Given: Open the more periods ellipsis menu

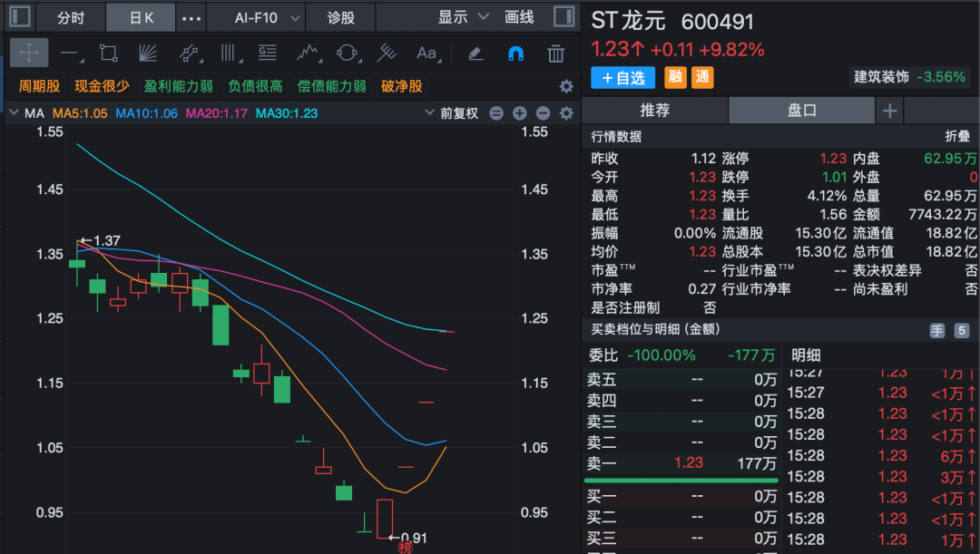Looking at the screenshot, I should point(191,18).
